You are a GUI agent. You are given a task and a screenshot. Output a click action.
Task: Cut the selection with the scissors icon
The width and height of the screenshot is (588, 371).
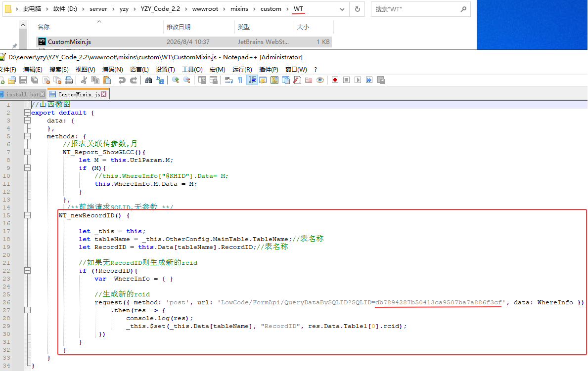[x=84, y=80]
